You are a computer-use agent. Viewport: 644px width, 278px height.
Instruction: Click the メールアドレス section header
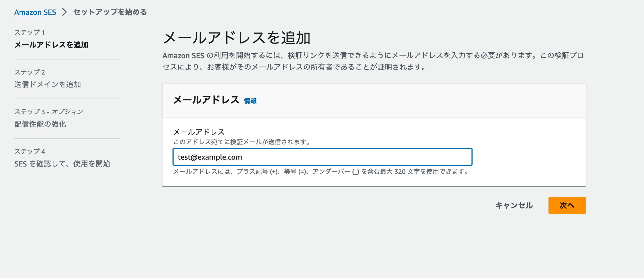coord(207,100)
